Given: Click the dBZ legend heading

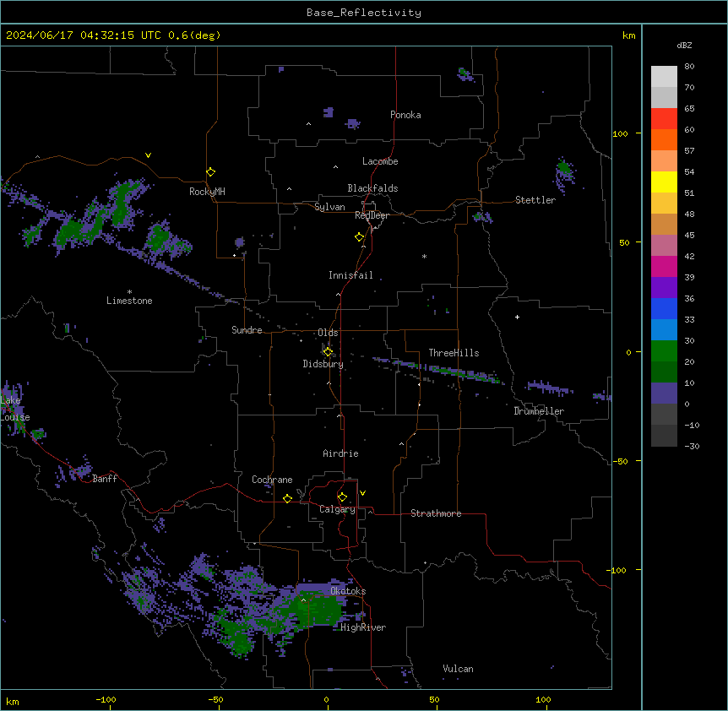Looking at the screenshot, I should pyautogui.click(x=684, y=45).
